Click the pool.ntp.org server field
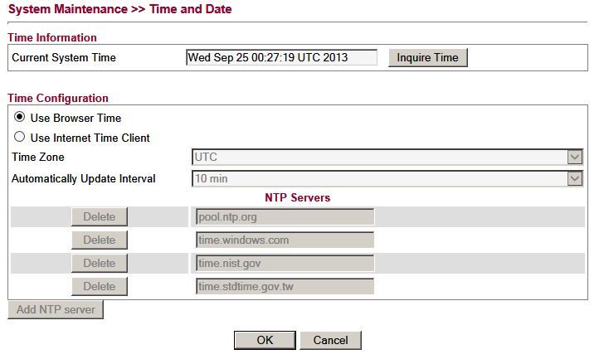 [283, 217]
